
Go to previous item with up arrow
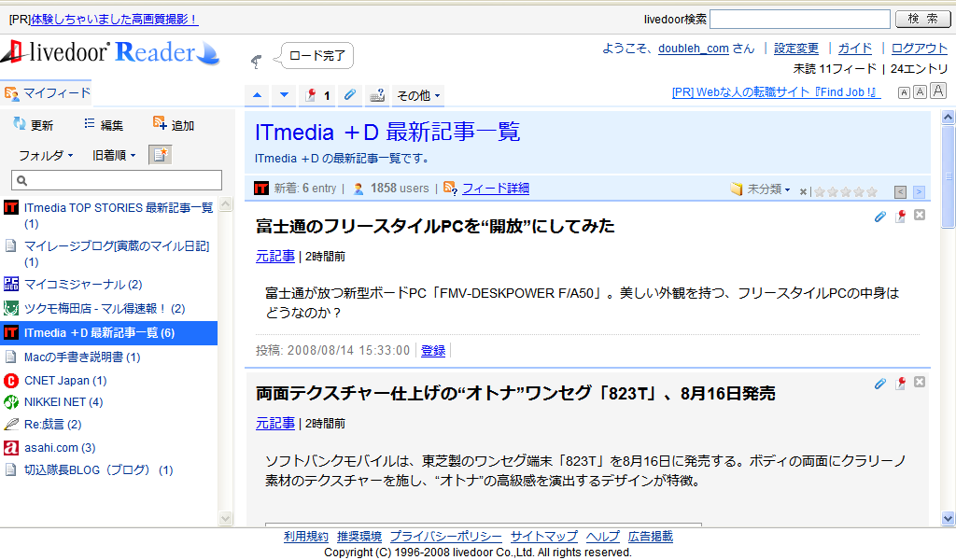pyautogui.click(x=258, y=95)
